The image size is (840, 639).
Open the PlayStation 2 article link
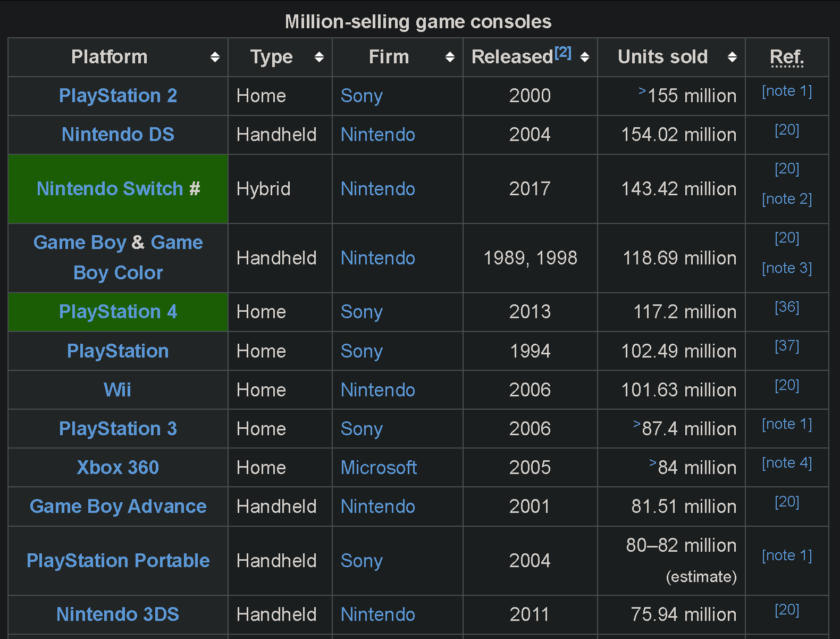[x=118, y=96]
